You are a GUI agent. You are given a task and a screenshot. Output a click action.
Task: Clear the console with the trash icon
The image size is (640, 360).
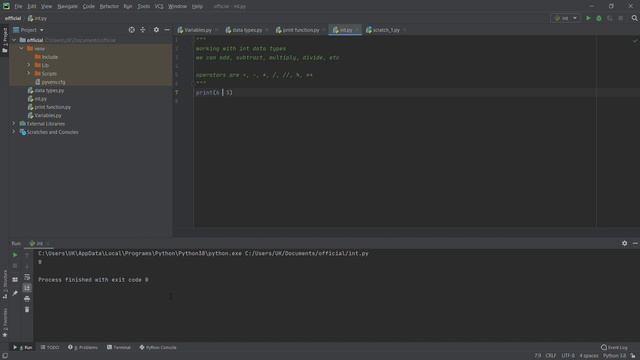(27, 309)
